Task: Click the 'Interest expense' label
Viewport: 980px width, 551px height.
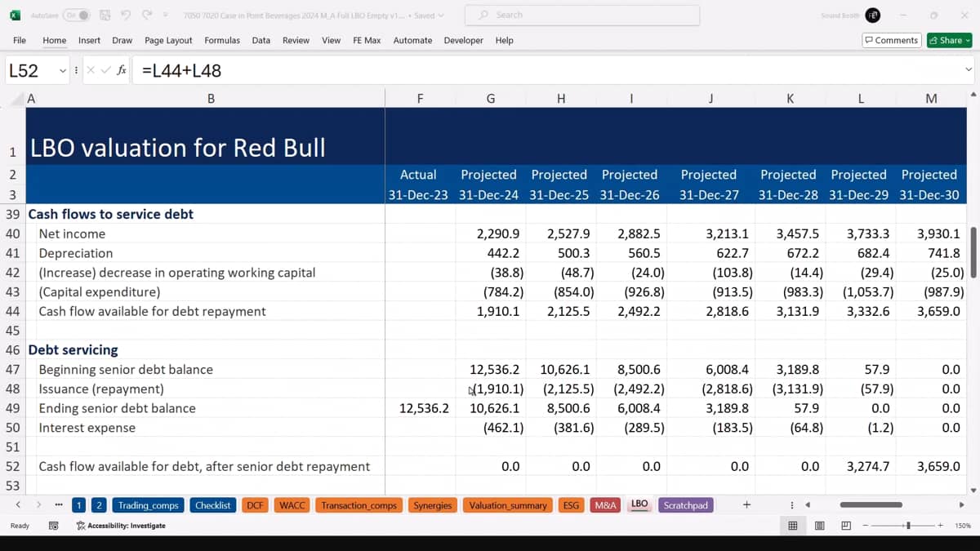Action: coord(87,428)
